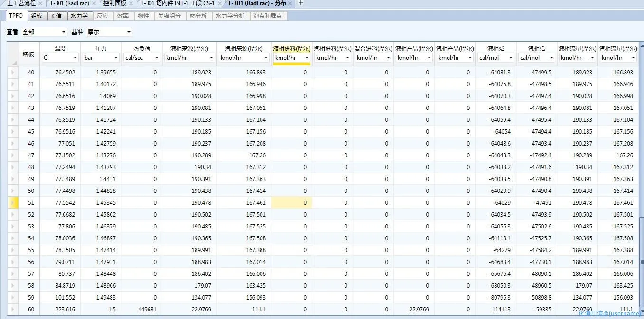644x319 pixels.
Task: Click the 压力 column header
Action: (x=101, y=48)
